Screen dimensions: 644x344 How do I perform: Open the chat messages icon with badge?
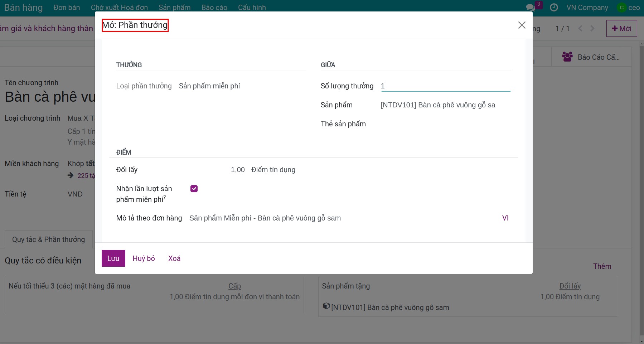530,8
